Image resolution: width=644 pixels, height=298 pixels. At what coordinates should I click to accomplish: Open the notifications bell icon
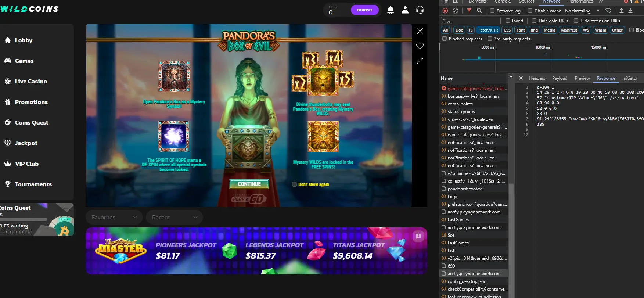pos(391,10)
